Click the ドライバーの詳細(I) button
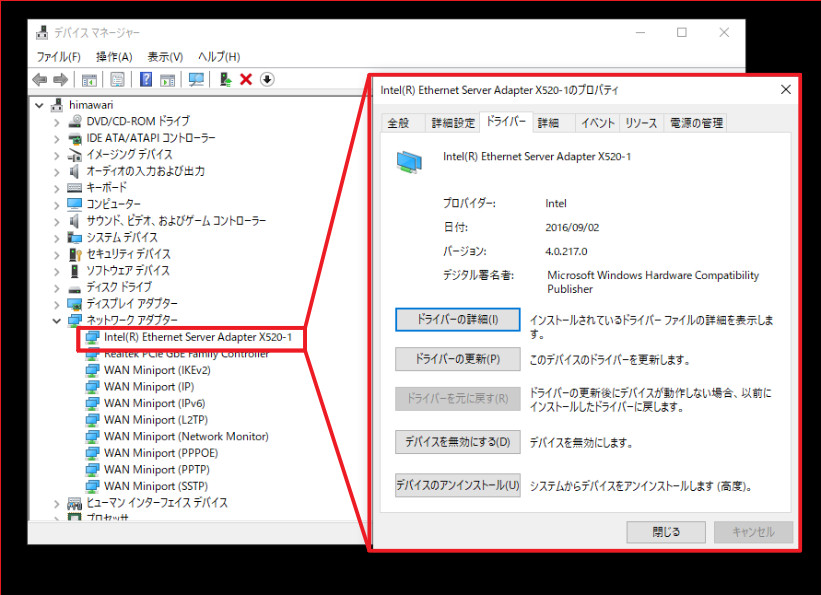The image size is (821, 595). click(458, 319)
